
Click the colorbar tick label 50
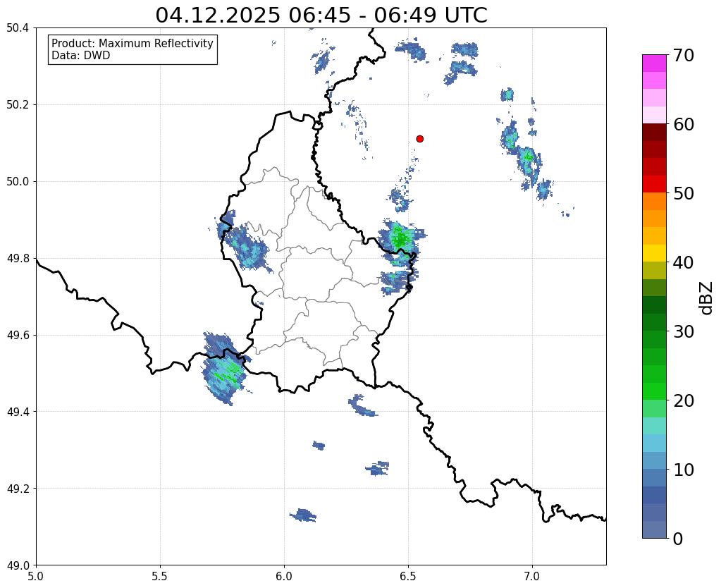(x=684, y=193)
